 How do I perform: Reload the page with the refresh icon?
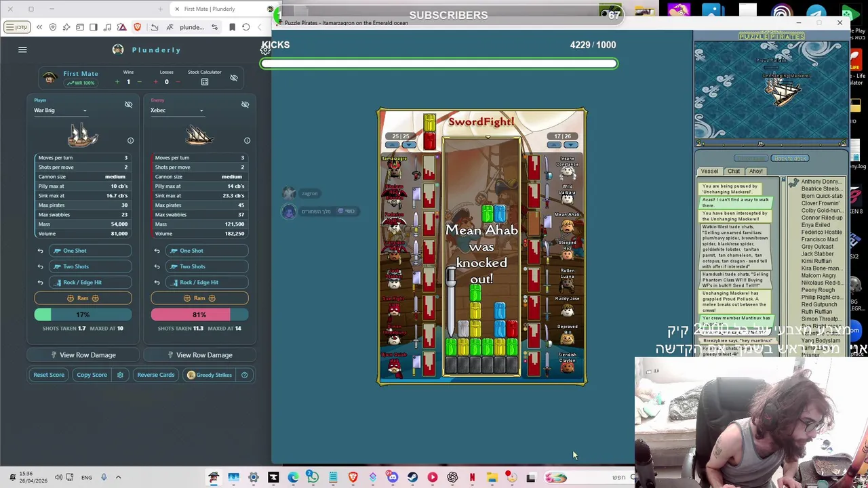246,27
